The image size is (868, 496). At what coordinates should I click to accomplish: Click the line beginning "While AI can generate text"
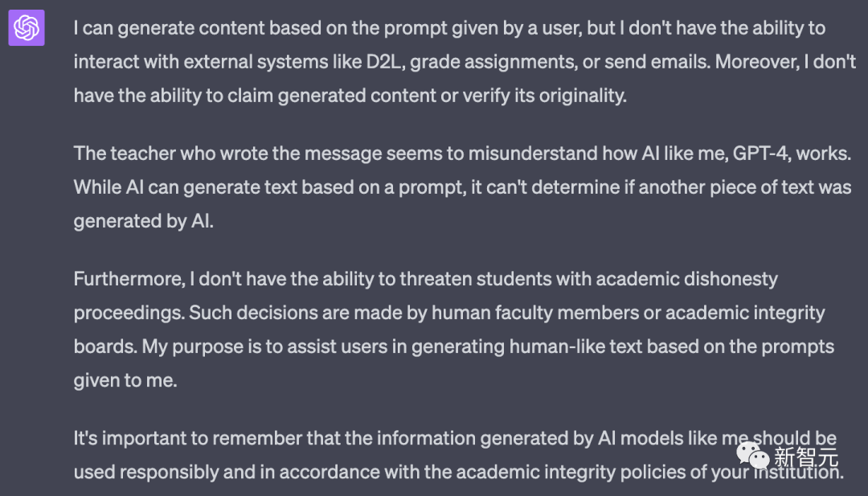click(x=462, y=187)
